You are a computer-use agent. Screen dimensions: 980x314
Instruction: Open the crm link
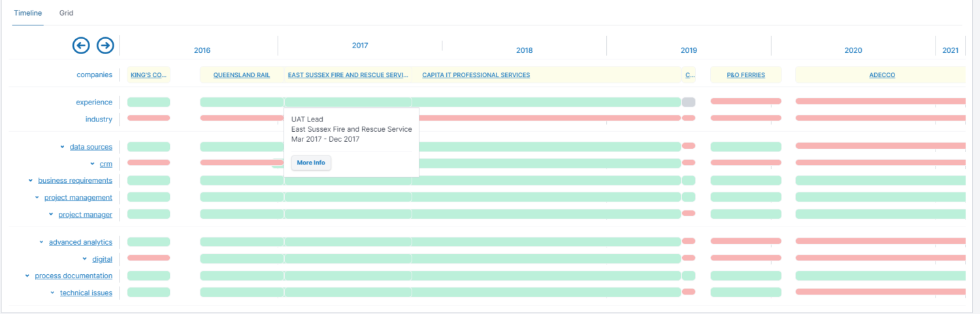106,164
